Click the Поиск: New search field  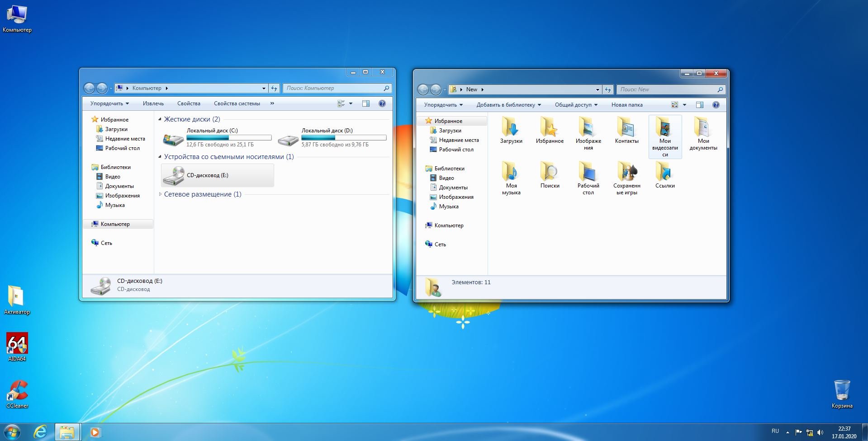(671, 89)
